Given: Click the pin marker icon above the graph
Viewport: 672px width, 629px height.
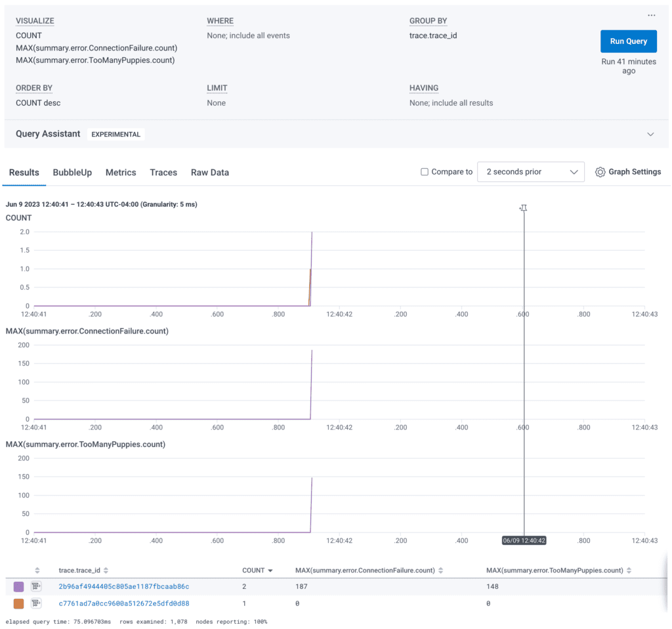Looking at the screenshot, I should pos(523,208).
